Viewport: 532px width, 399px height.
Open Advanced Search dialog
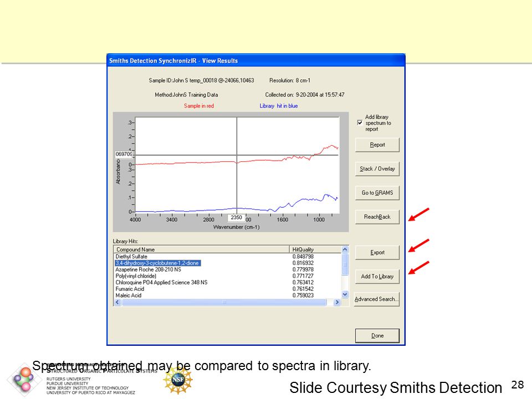pos(377,299)
